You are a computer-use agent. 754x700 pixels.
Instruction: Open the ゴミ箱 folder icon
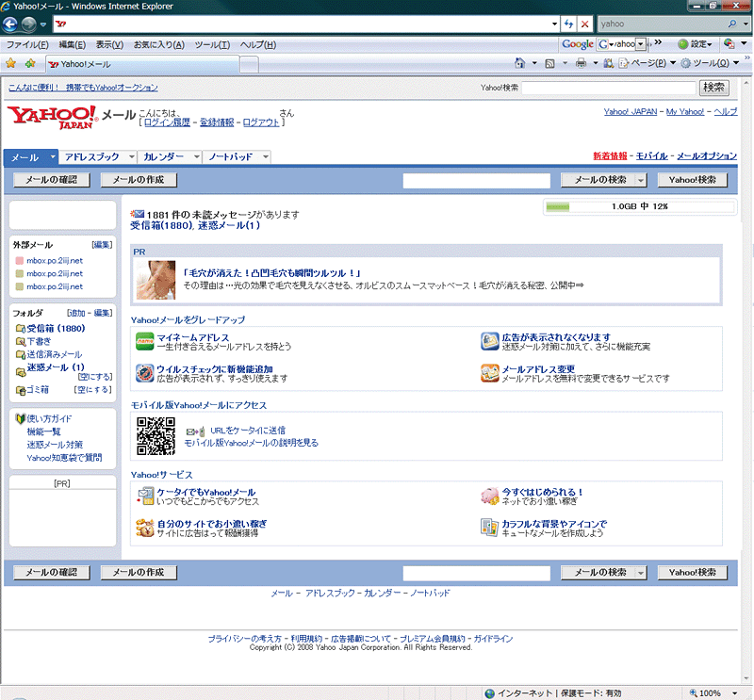[x=21, y=390]
